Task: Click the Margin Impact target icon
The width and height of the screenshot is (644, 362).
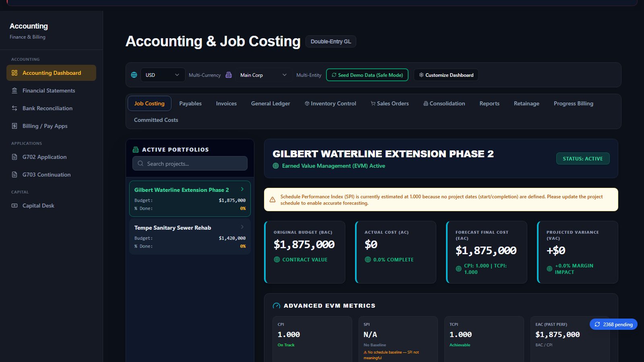Action: point(549,269)
